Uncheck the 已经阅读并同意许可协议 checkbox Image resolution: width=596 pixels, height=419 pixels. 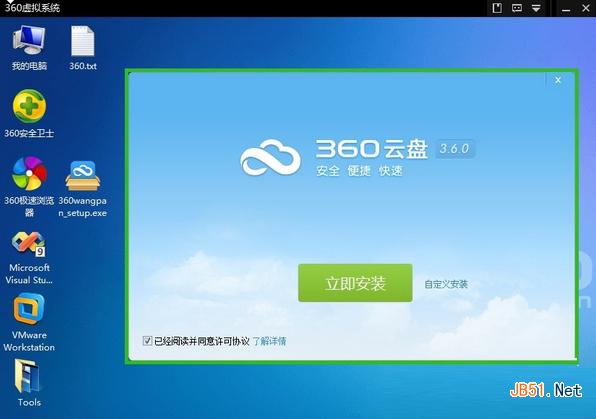coord(147,341)
